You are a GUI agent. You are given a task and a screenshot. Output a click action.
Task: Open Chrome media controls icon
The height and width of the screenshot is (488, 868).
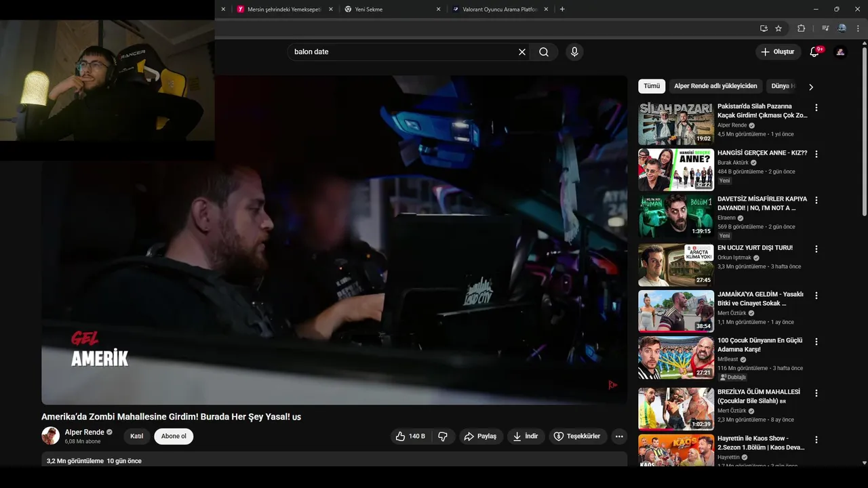[825, 28]
